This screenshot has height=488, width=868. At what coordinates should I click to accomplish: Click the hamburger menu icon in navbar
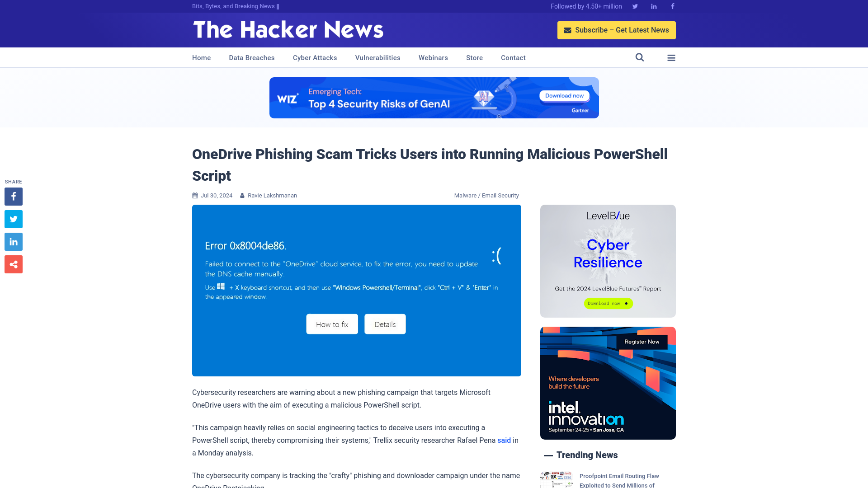(671, 57)
